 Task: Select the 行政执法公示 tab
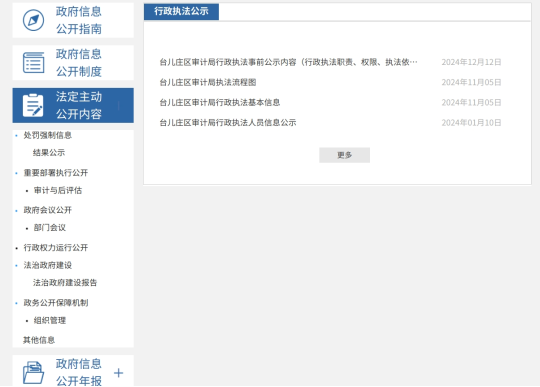[181, 11]
